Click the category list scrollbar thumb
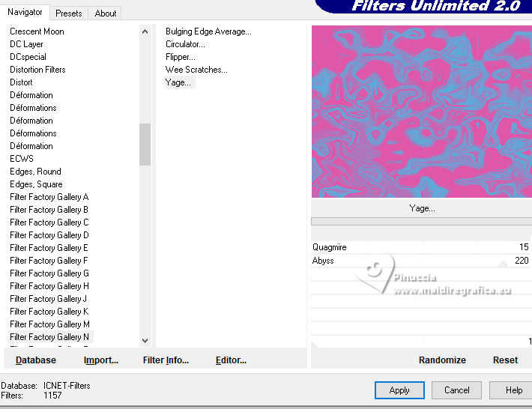The image size is (532, 409). (x=145, y=145)
